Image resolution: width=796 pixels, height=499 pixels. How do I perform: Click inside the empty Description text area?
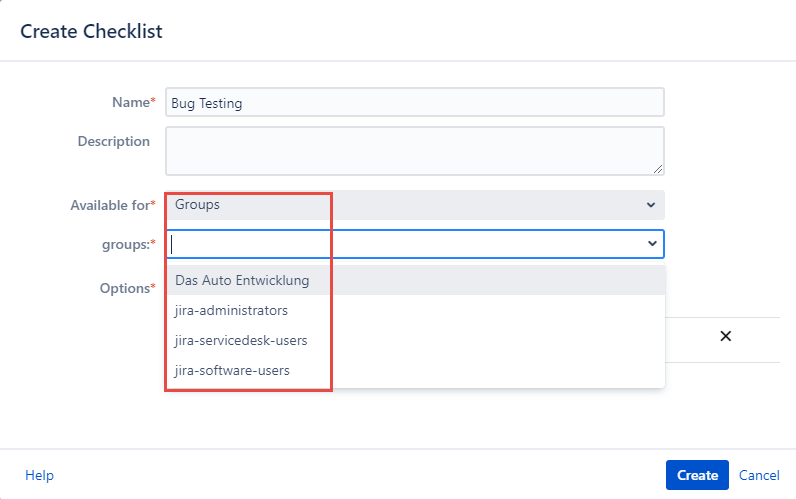click(x=414, y=151)
